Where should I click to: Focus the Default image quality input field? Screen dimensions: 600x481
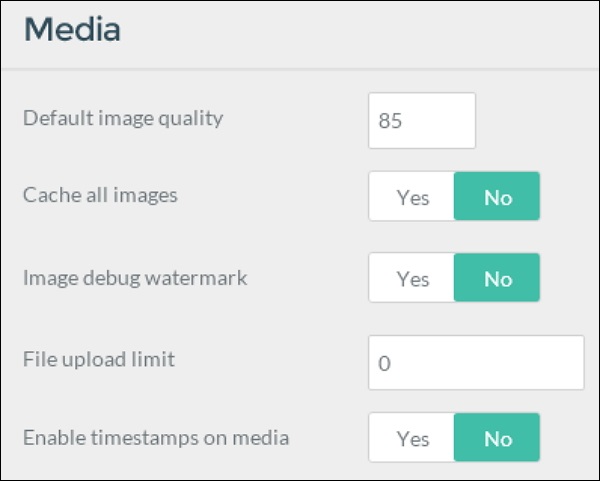(422, 121)
